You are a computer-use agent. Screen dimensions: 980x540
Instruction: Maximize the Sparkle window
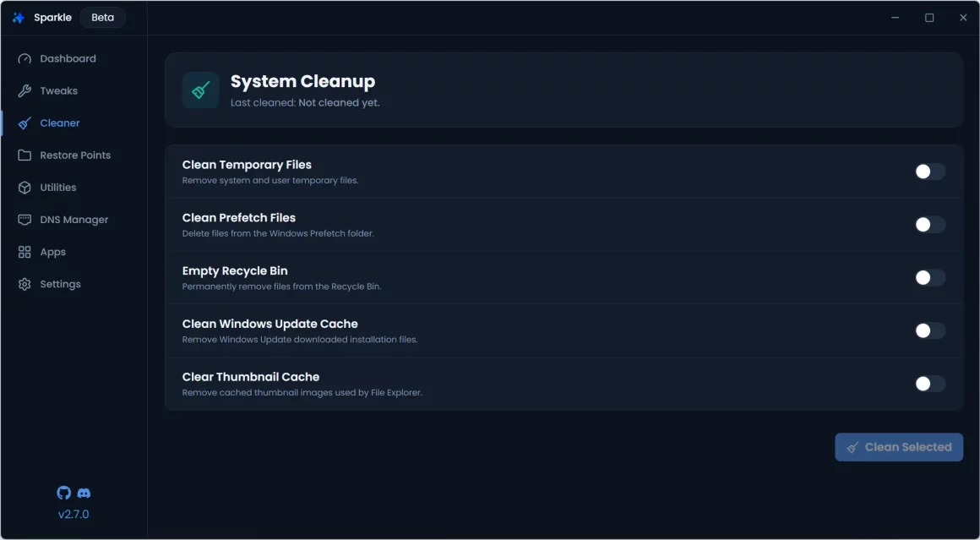(x=929, y=18)
